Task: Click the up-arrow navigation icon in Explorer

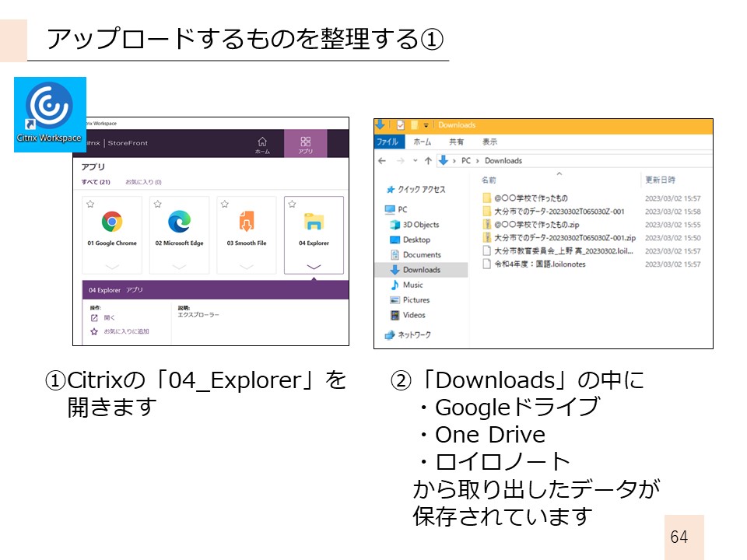Action: pyautogui.click(x=428, y=161)
